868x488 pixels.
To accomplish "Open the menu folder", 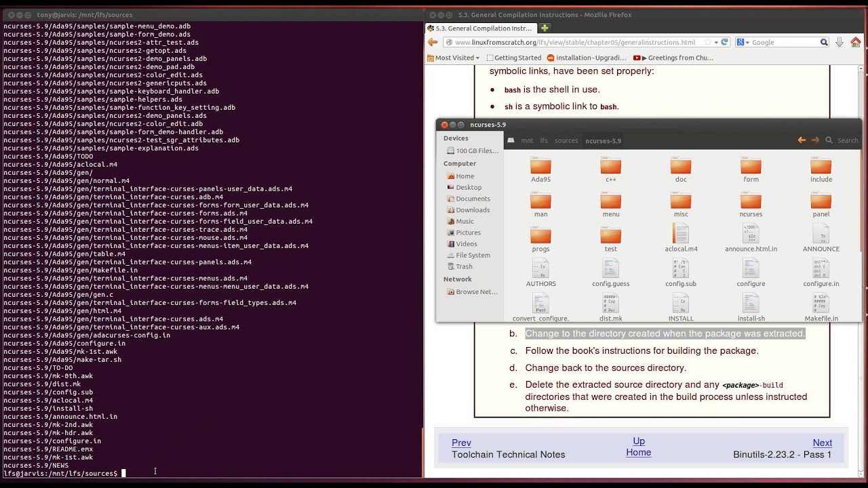I will click(610, 204).
